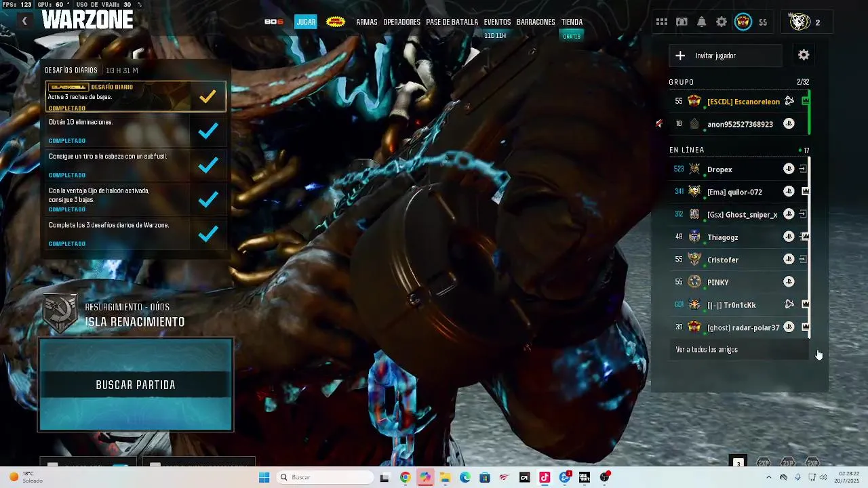Image resolution: width=868 pixels, height=488 pixels.
Task: Select friend Dropex in online list
Action: coord(738,169)
